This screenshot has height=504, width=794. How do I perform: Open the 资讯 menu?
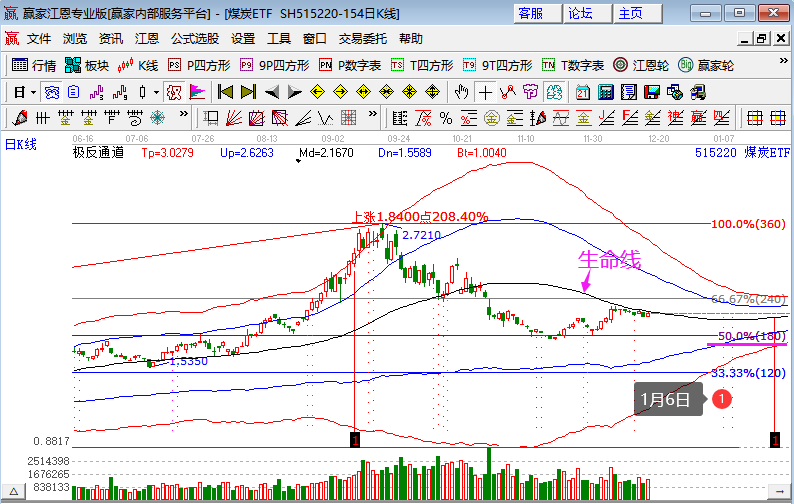[111, 38]
